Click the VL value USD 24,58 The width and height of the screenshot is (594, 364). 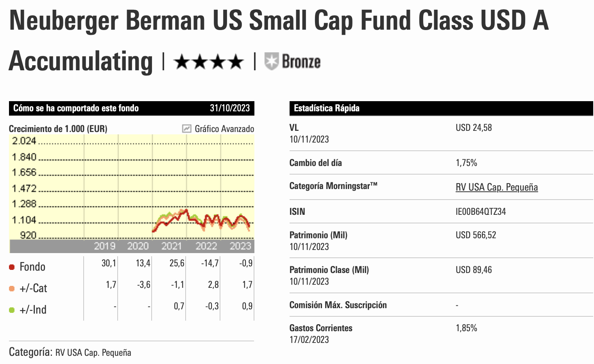(474, 128)
